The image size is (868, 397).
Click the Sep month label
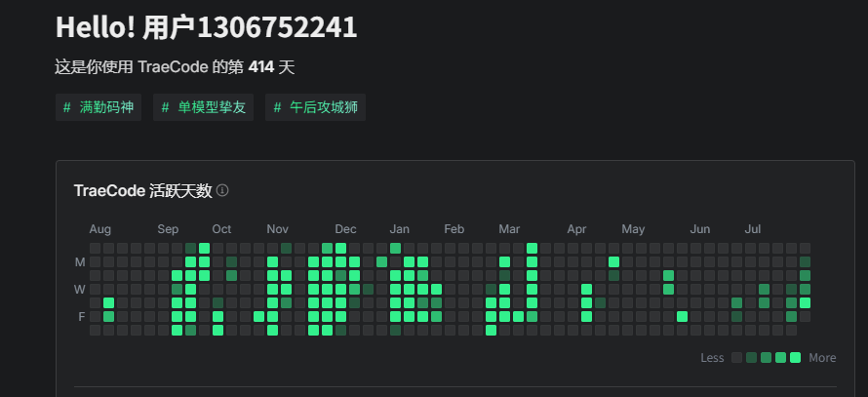(168, 229)
